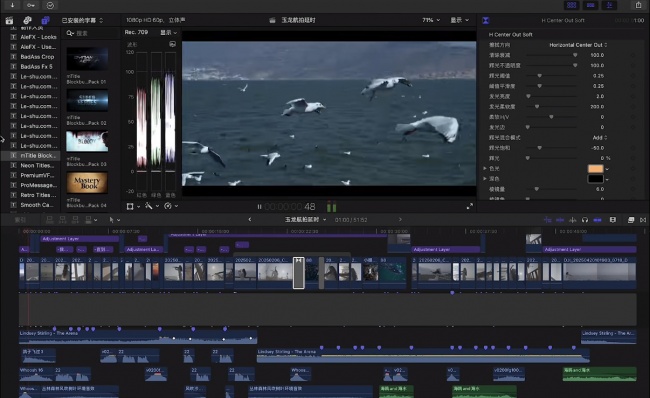This screenshot has width=650, height=398.
Task: Show the libraries sidebar clapper icon
Action: tap(9, 20)
